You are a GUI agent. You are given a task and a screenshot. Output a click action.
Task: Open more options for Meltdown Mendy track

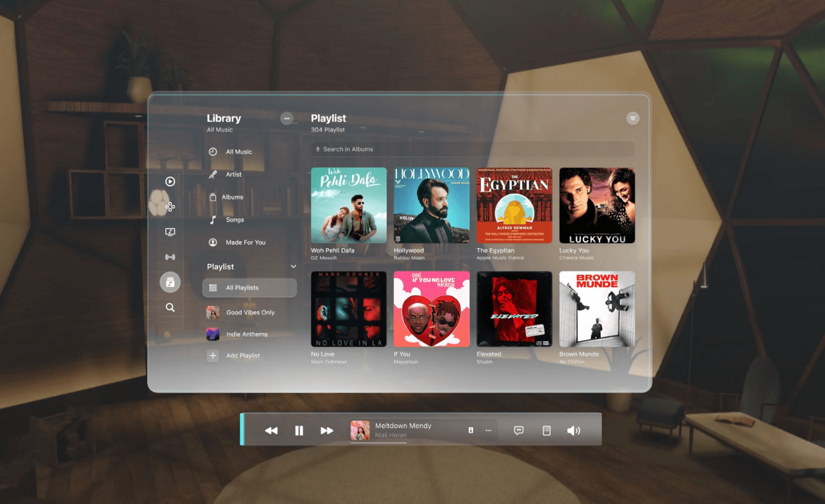[488, 431]
